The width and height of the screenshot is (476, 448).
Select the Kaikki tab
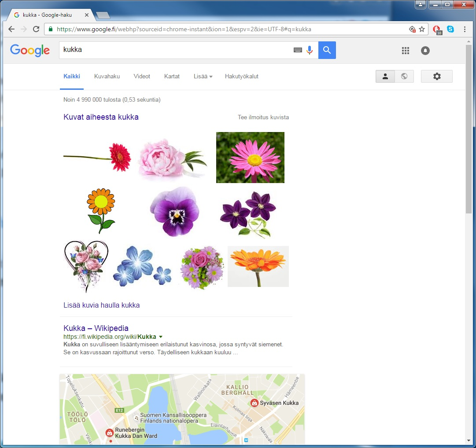(x=72, y=77)
